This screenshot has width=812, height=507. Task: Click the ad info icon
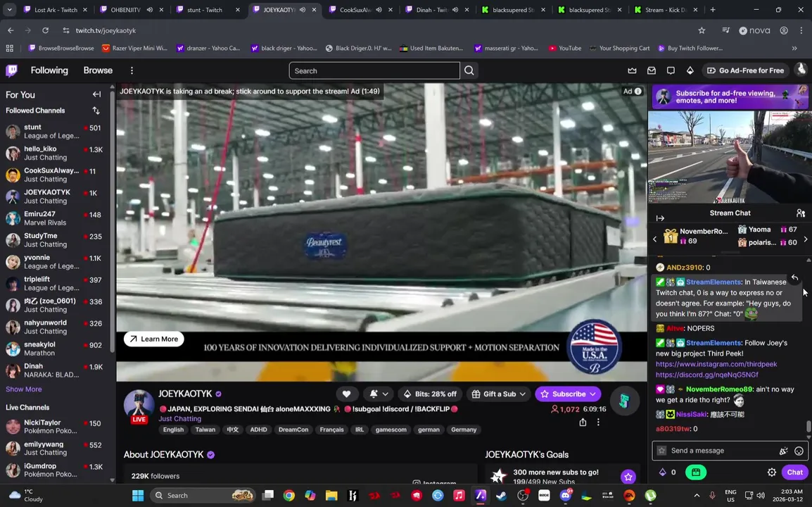click(638, 92)
